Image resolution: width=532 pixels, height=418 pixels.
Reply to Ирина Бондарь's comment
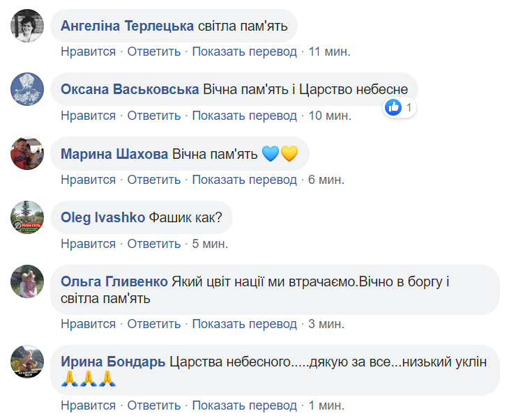[x=154, y=405]
